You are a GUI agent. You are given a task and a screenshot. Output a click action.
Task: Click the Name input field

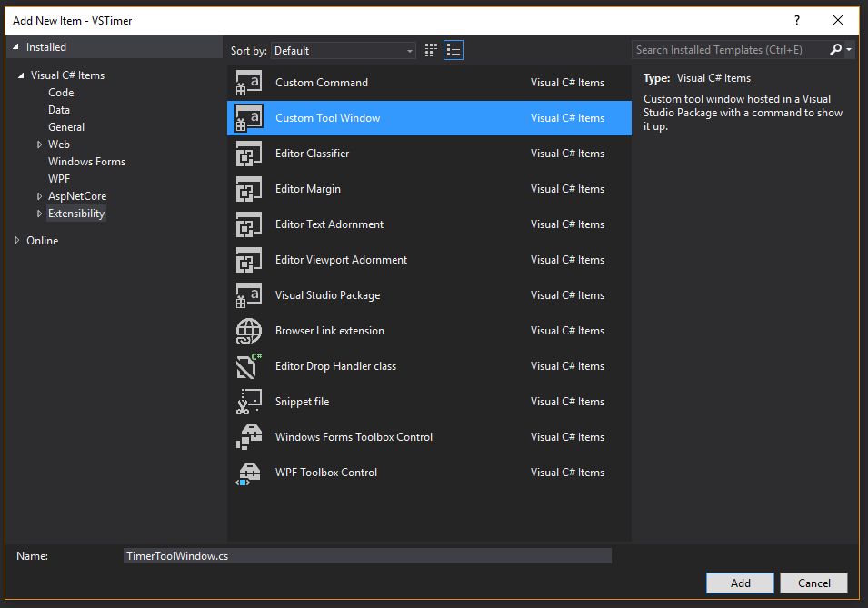click(367, 556)
